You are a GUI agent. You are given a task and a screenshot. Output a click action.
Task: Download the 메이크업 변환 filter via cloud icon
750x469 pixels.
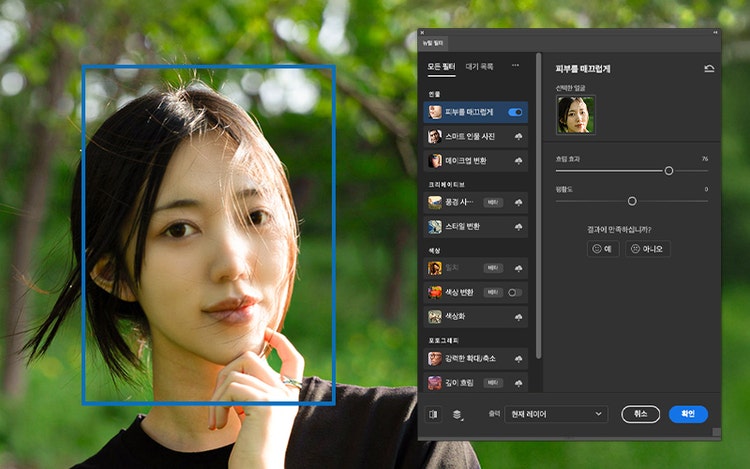(518, 161)
